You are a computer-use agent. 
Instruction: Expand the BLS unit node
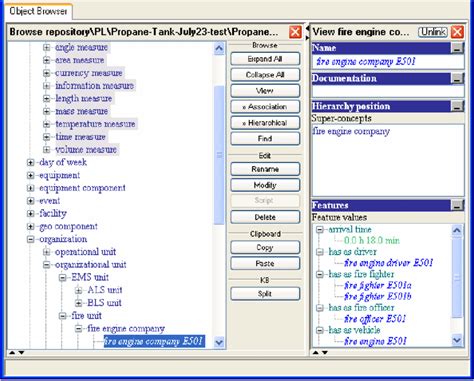click(x=79, y=303)
